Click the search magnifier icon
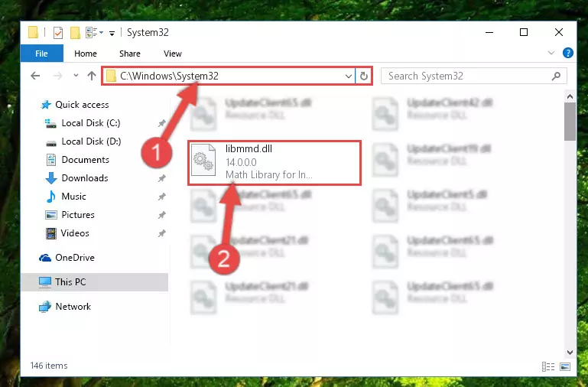588x387 pixels. coord(556,76)
